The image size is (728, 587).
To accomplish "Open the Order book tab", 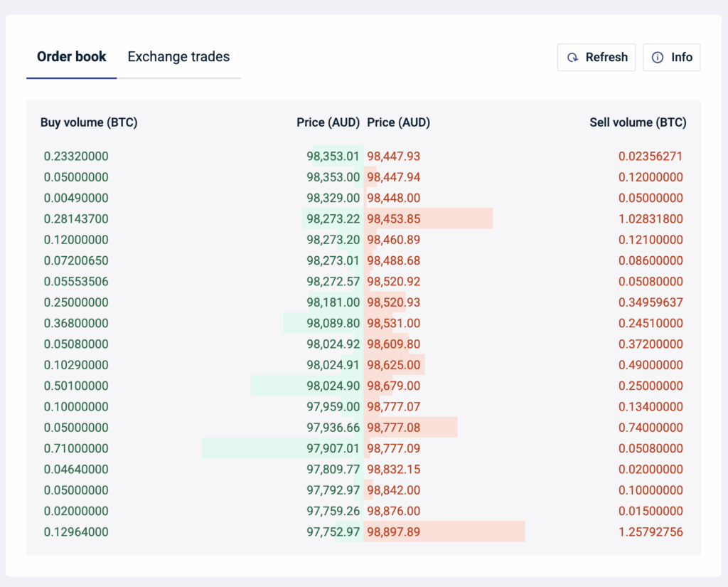I will [x=72, y=56].
